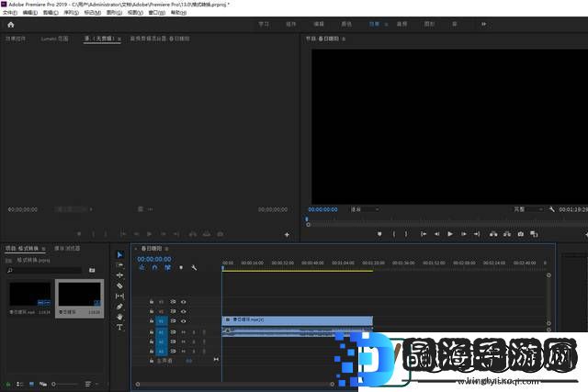
Task: Export frame with camera icon
Action: click(521, 234)
